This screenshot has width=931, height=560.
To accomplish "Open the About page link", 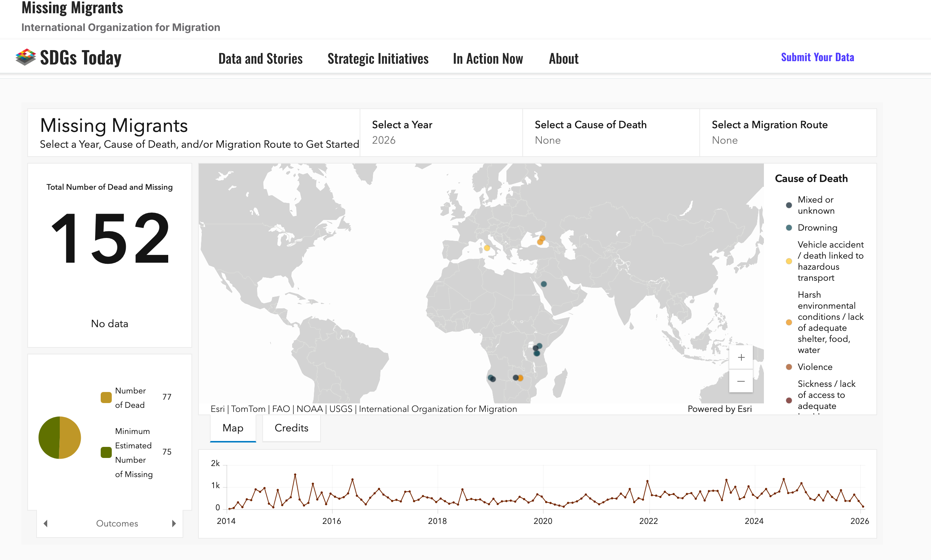I will [563, 59].
